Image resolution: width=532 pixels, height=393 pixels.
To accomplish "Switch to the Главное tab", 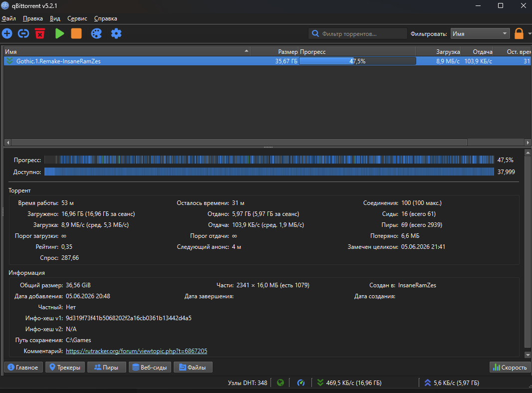I will tap(23, 367).
